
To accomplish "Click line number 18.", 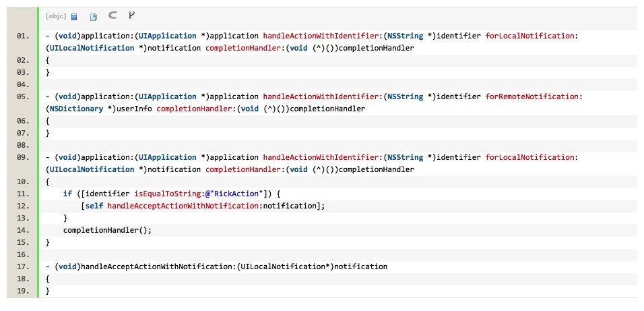I will (24, 279).
